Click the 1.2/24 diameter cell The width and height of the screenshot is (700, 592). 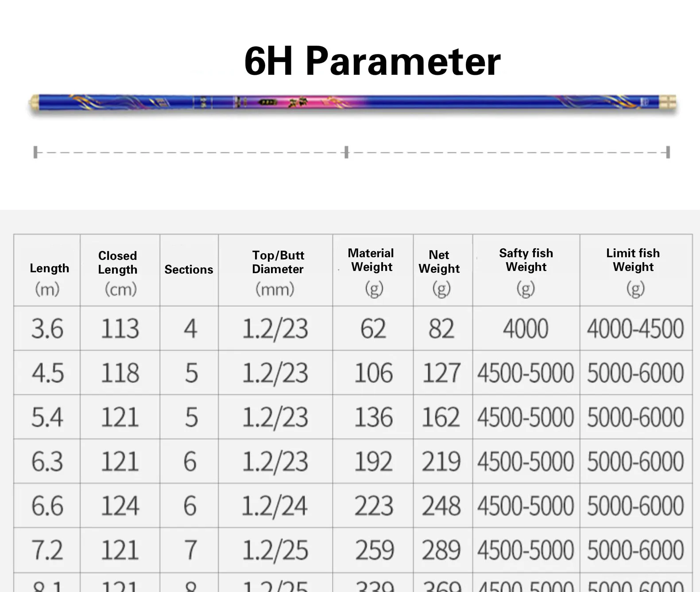coord(275,506)
